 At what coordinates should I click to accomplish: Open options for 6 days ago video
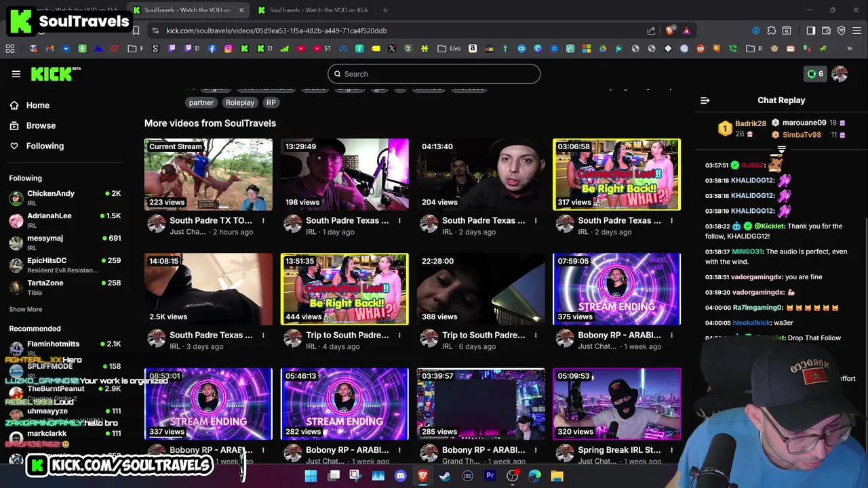click(536, 335)
